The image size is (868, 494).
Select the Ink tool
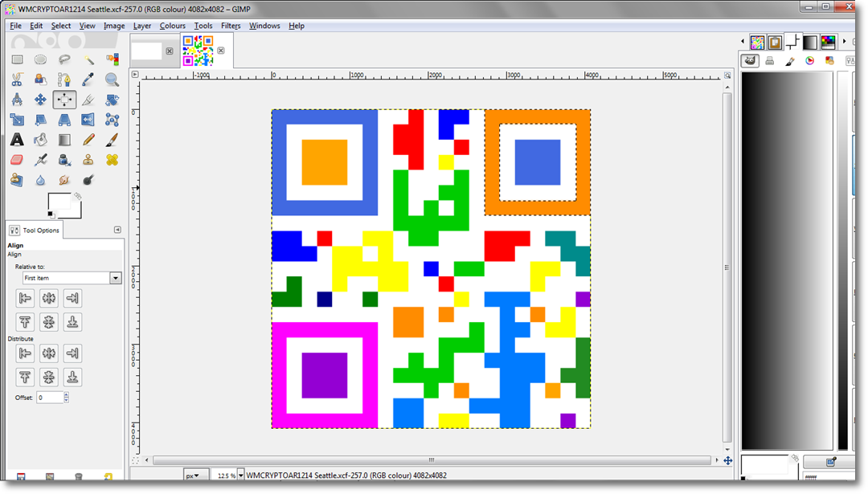click(x=64, y=160)
